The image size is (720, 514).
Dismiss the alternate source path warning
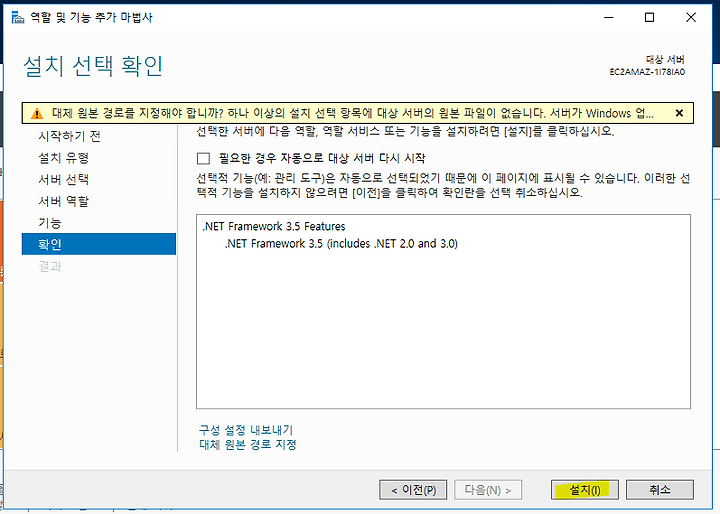[680, 113]
